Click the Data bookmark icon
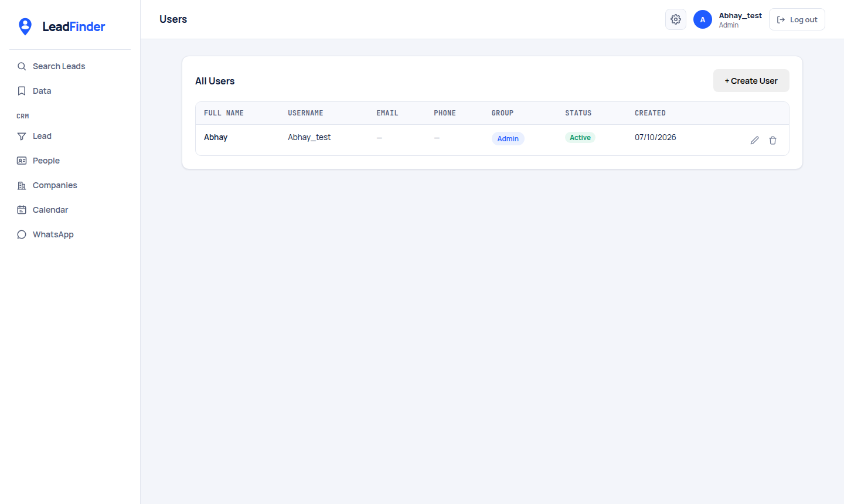This screenshot has height=504, width=844. (x=22, y=91)
